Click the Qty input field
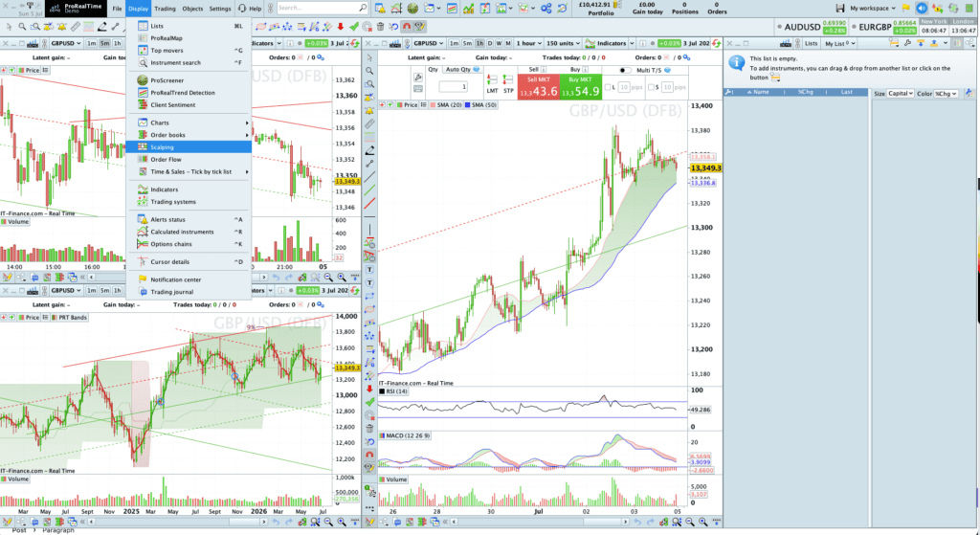Viewport: 980px width, 535px height. (x=453, y=87)
